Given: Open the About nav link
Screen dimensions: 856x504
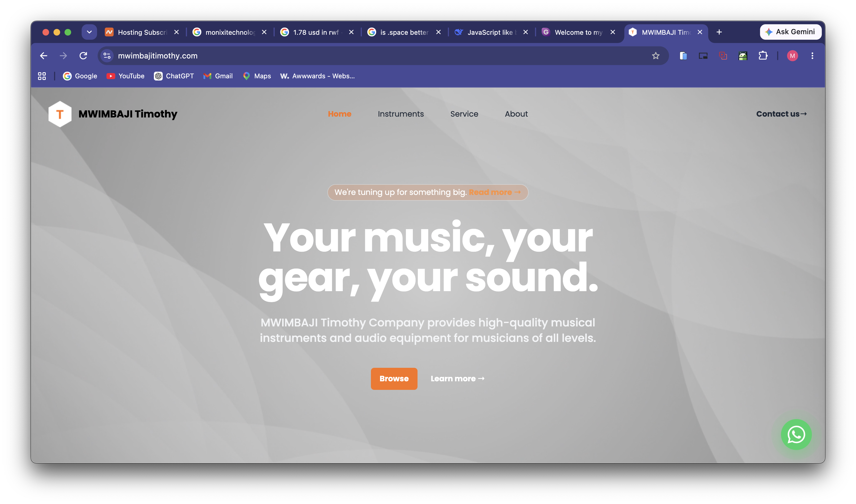Looking at the screenshot, I should click(516, 114).
